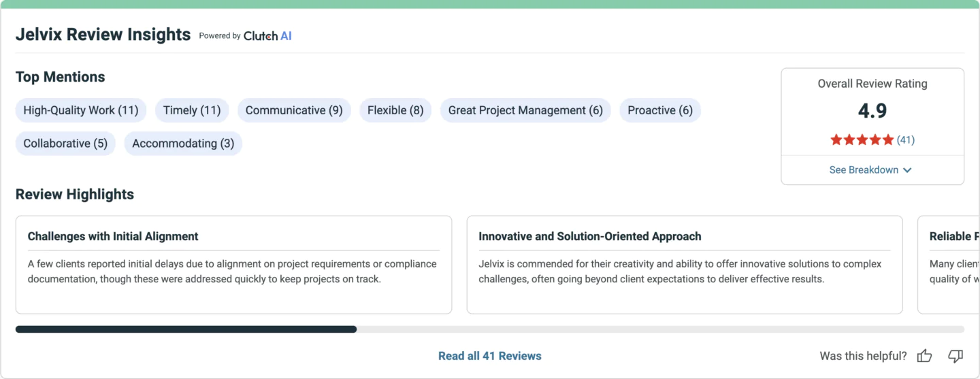980x379 pixels.
Task: Select the High-Quality Work (11) tag
Action: pyautogui.click(x=81, y=110)
